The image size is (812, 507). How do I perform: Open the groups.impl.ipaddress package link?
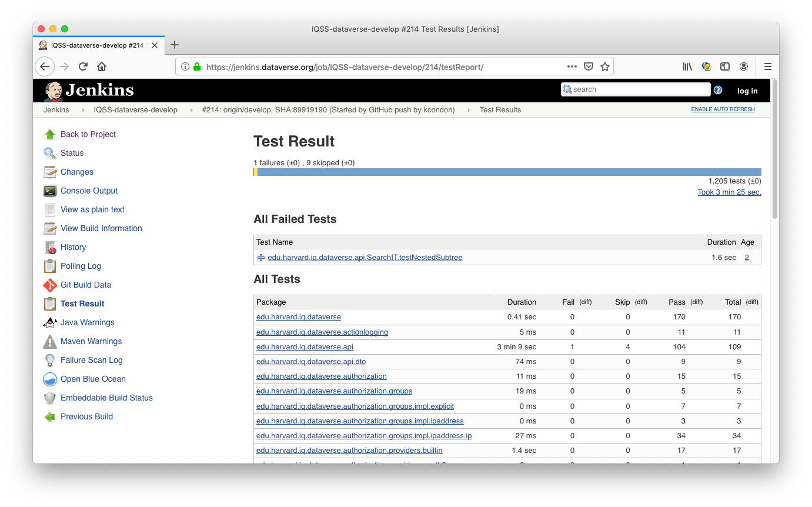coord(360,421)
